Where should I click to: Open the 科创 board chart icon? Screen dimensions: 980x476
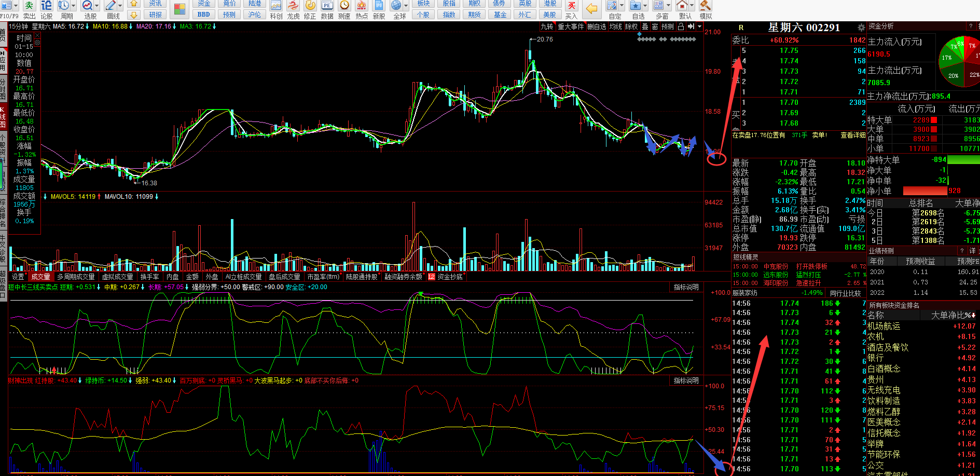[x=276, y=6]
